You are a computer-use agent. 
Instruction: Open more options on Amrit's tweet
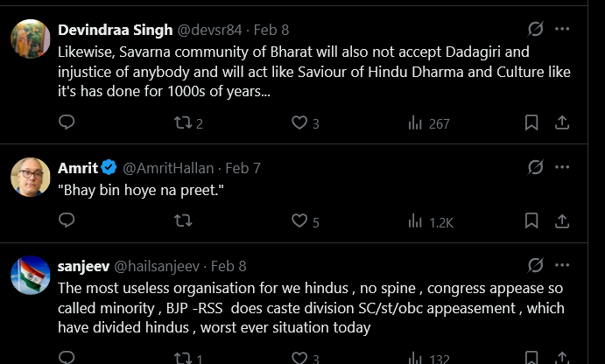point(564,167)
